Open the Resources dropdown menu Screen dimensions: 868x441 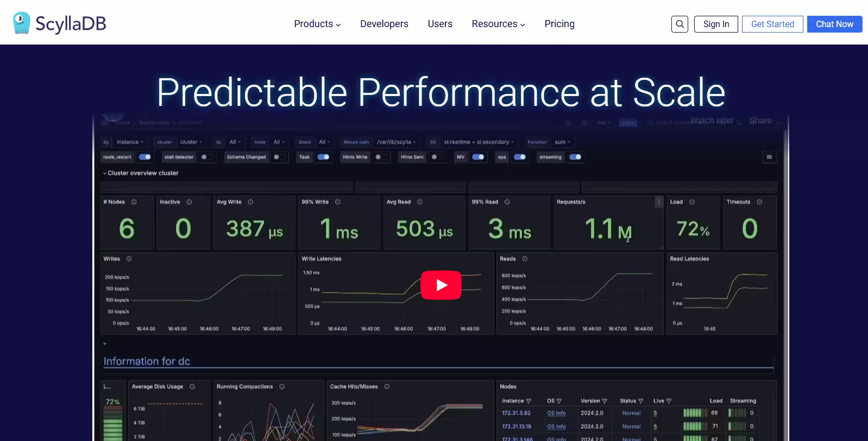click(498, 24)
